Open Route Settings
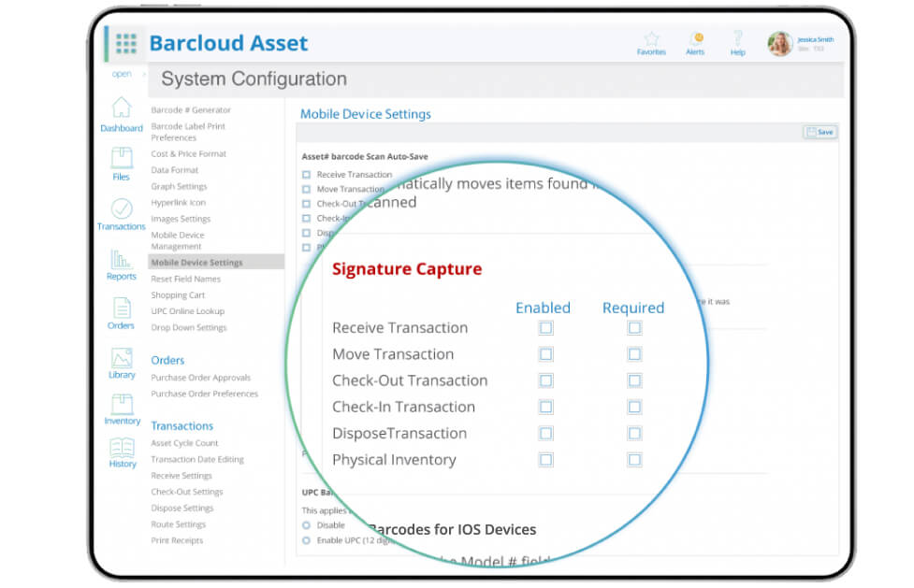This screenshot has width=914, height=588. 178,524
